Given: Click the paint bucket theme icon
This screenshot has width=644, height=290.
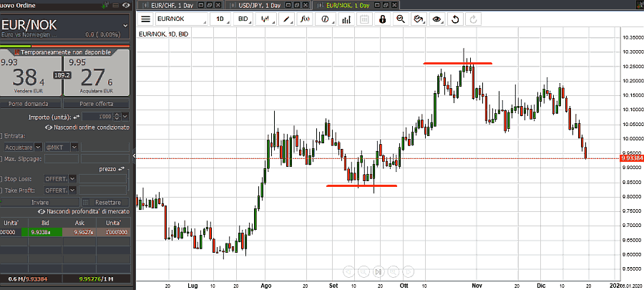Looking at the screenshot, I should pos(419,19).
